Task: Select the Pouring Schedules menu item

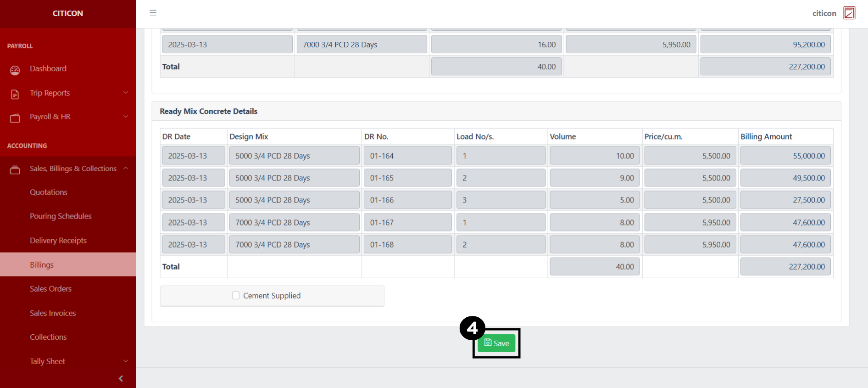Action: pos(61,216)
